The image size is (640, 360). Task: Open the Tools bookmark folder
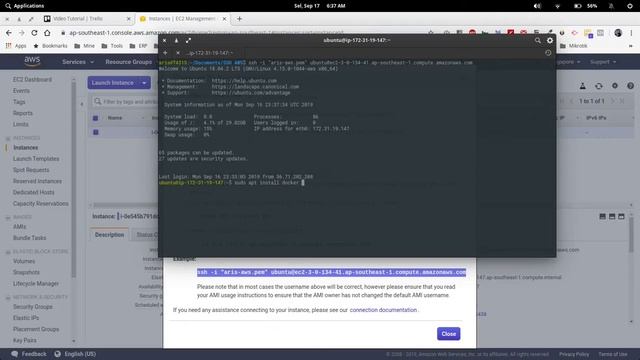coord(112,46)
